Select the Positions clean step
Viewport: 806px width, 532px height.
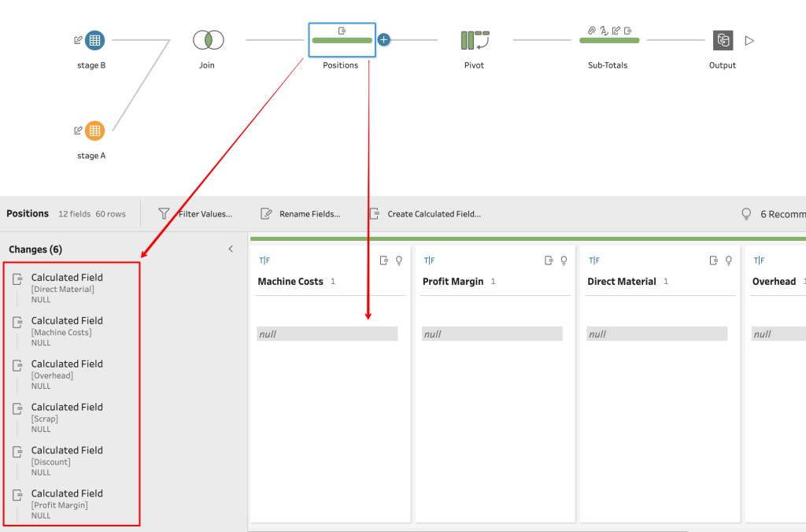tap(342, 40)
